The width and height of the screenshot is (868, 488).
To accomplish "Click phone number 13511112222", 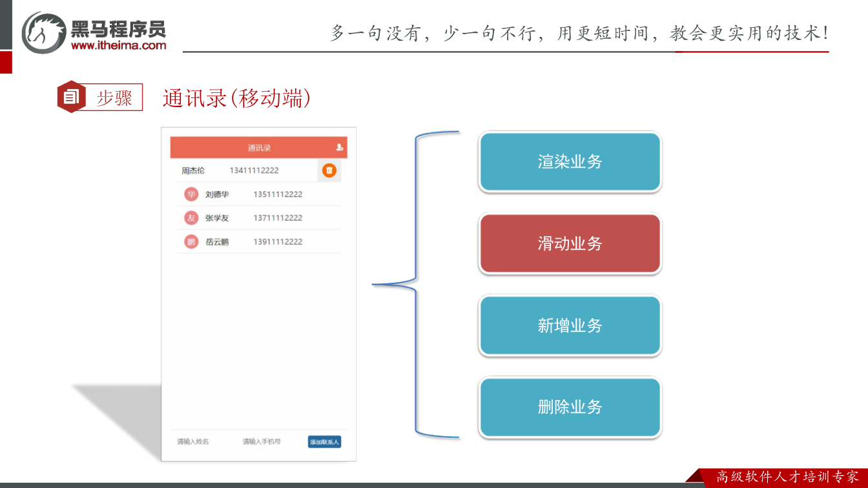I will pos(278,194).
